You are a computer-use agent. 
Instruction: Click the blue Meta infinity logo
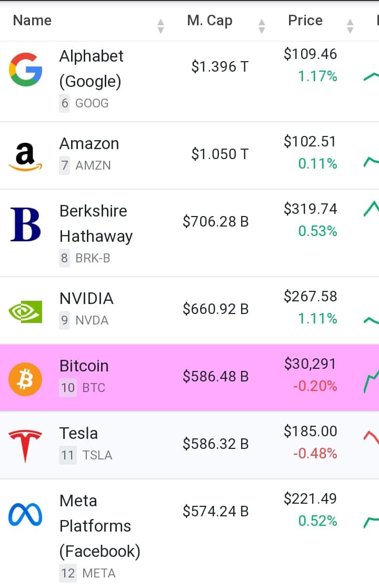(25, 514)
